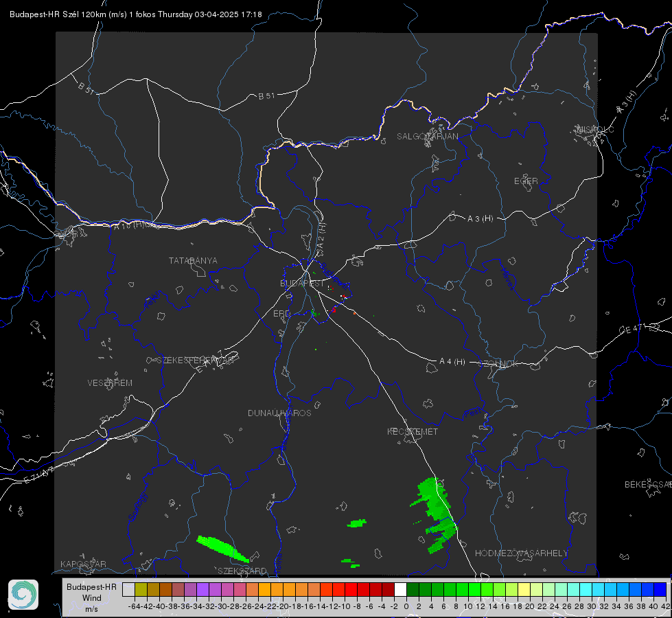This screenshot has height=618, width=672.
Task: Click the MISKOLC city label
Action: (595, 129)
